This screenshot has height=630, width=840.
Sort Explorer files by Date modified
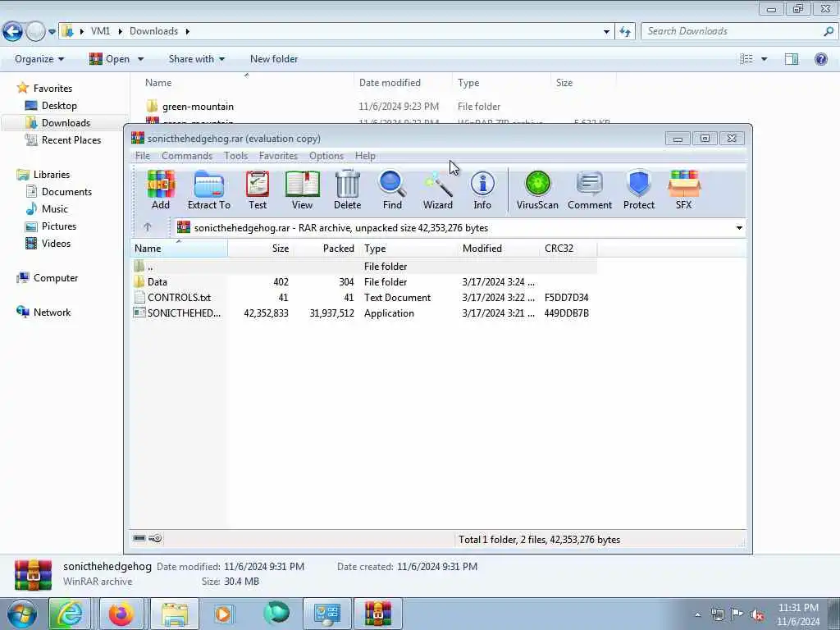point(402,83)
